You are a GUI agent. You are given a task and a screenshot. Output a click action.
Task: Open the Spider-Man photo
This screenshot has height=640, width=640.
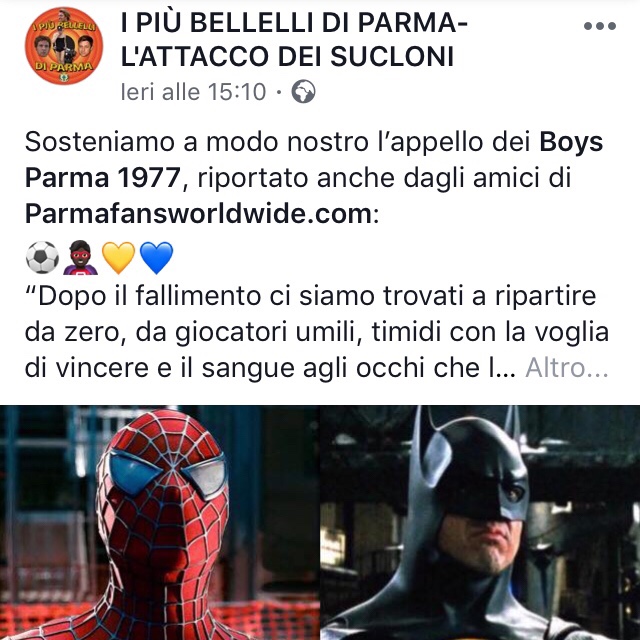pyautogui.click(x=160, y=522)
